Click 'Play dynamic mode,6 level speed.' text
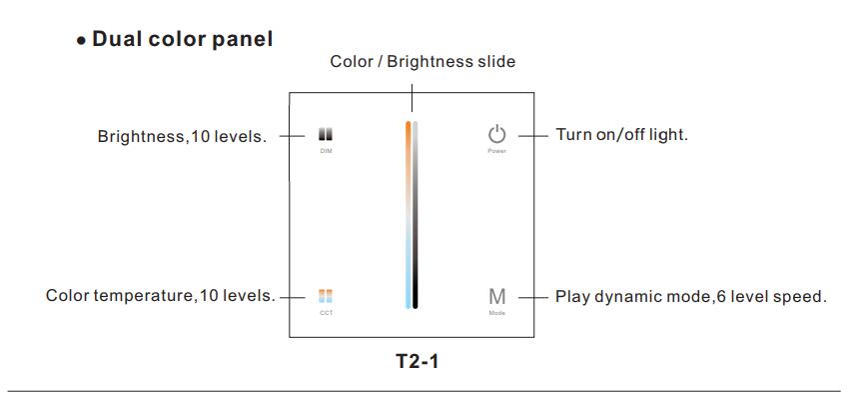Screen dimensions: 868x412 click(691, 297)
